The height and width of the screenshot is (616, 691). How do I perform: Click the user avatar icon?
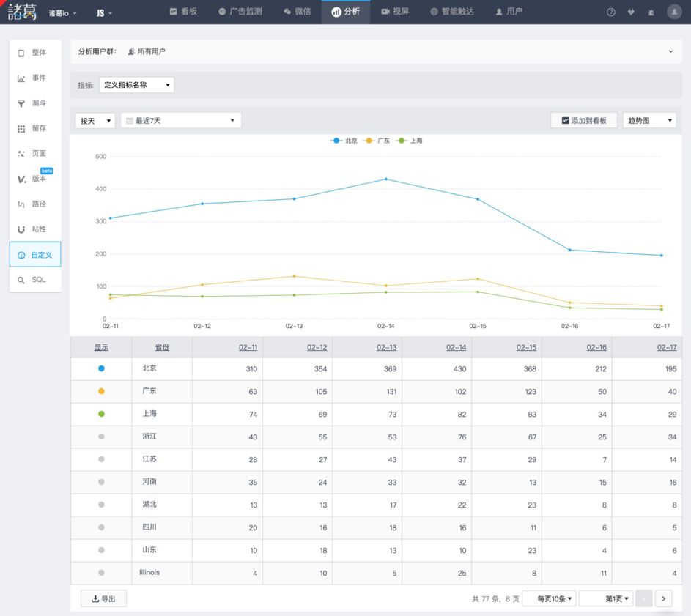674,12
